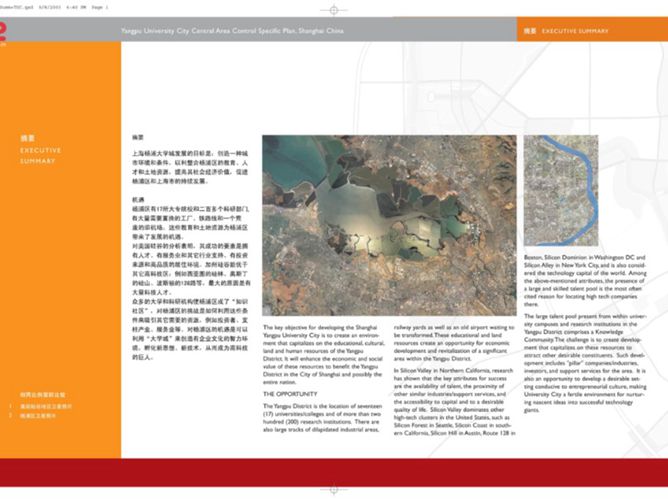Click the bottom center registration crosshair mark
Screen dimensions: 668x500
click(x=334, y=490)
